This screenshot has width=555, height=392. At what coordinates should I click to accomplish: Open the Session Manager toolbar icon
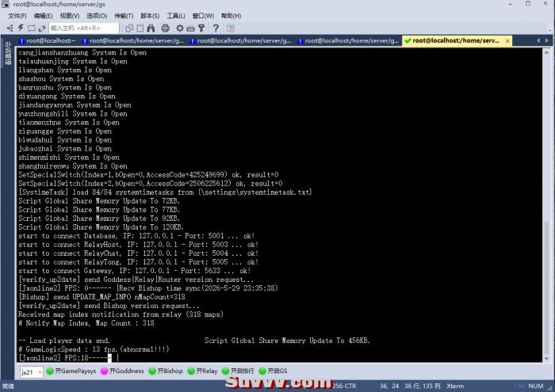10,28
